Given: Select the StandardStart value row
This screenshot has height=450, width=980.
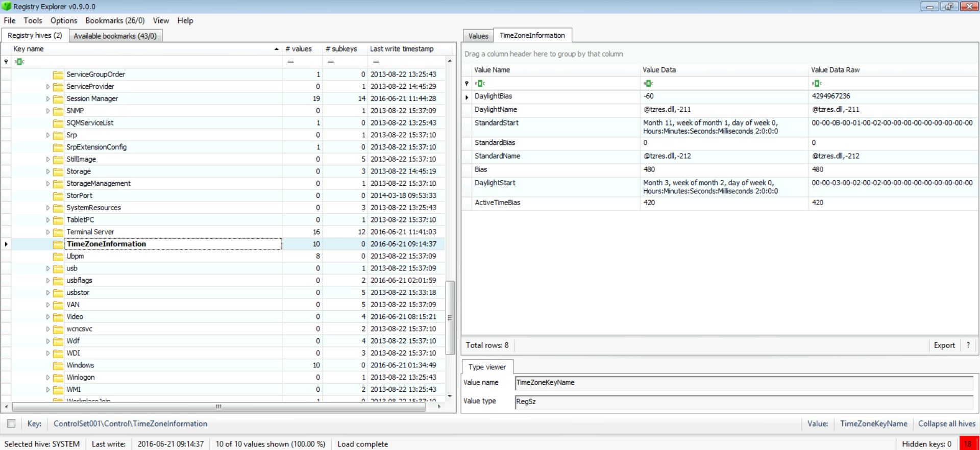Looking at the screenshot, I should click(x=720, y=127).
